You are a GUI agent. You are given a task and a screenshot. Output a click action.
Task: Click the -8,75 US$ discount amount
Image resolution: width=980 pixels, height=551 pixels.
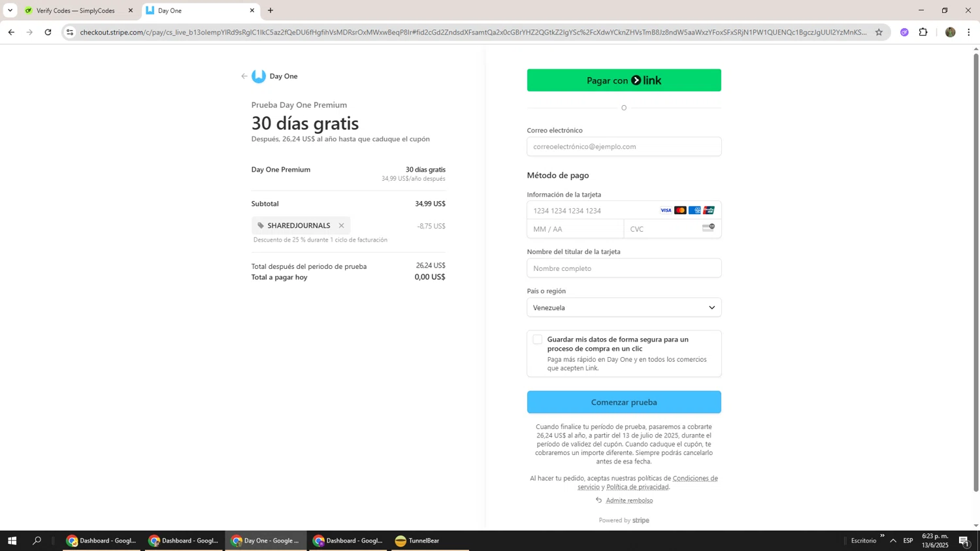tap(431, 226)
